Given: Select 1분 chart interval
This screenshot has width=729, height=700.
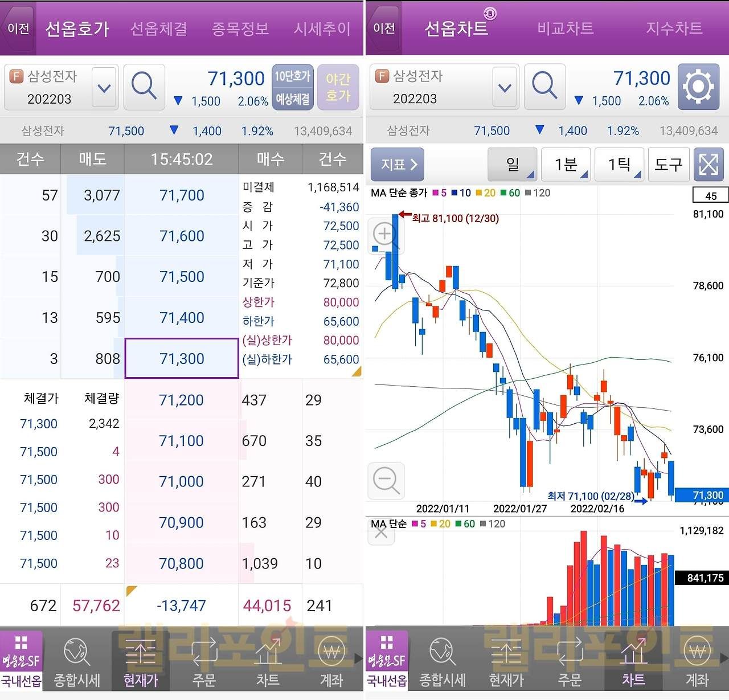Looking at the screenshot, I should click(567, 165).
